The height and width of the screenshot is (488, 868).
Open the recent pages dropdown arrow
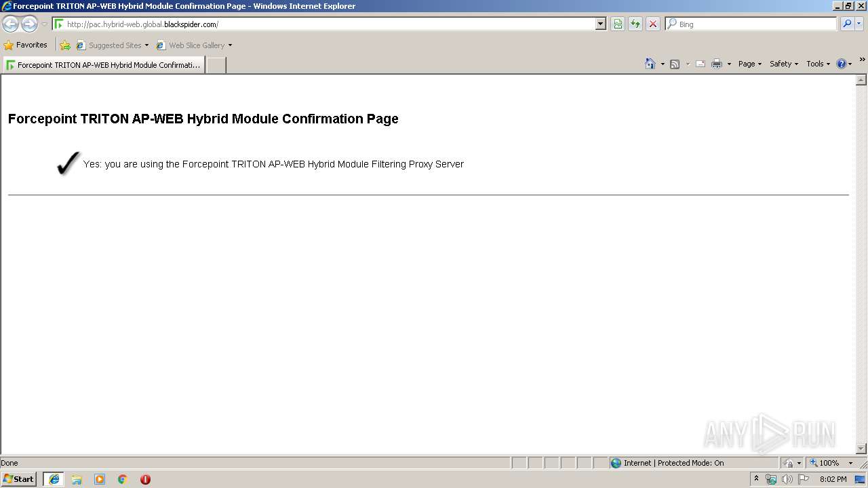(x=44, y=24)
